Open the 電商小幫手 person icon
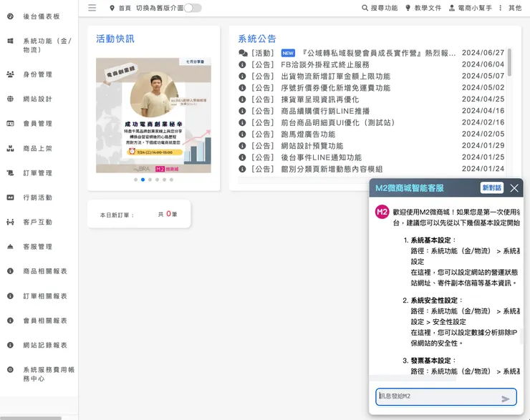 point(452,8)
